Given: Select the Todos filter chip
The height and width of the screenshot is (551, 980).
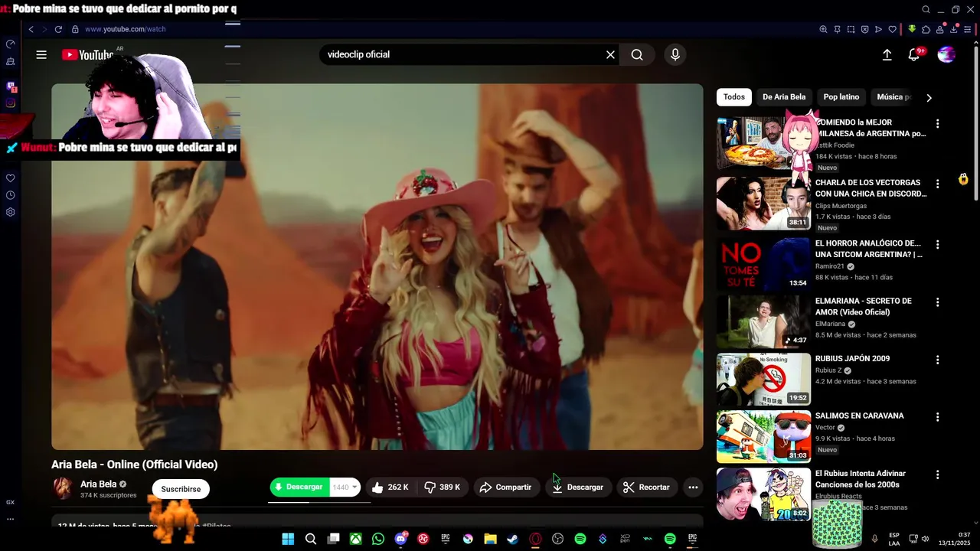Looking at the screenshot, I should coord(734,97).
